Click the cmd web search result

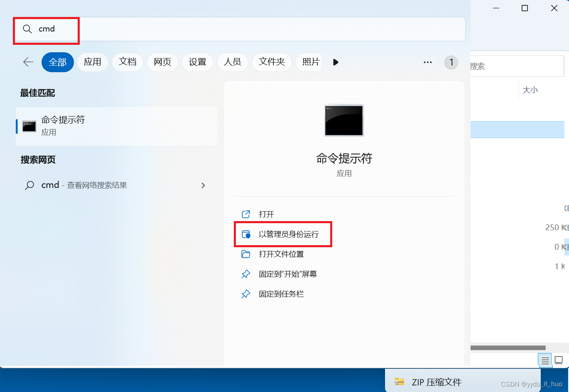click(117, 185)
